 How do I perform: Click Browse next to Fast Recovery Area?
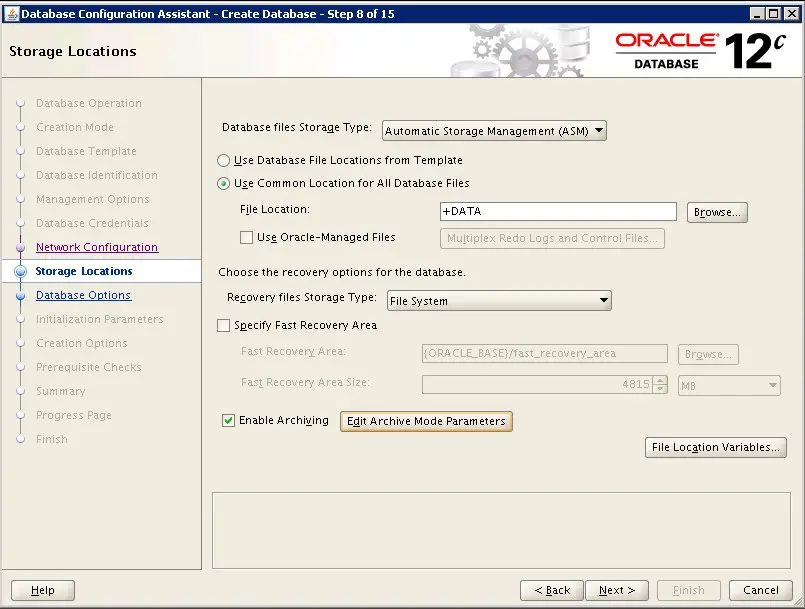(708, 354)
